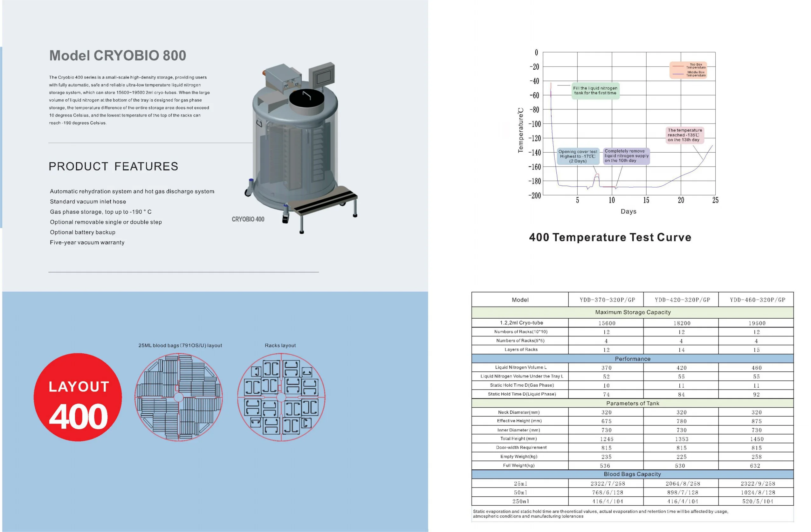Click the chart legend with Top Box Temperature

click(x=688, y=70)
